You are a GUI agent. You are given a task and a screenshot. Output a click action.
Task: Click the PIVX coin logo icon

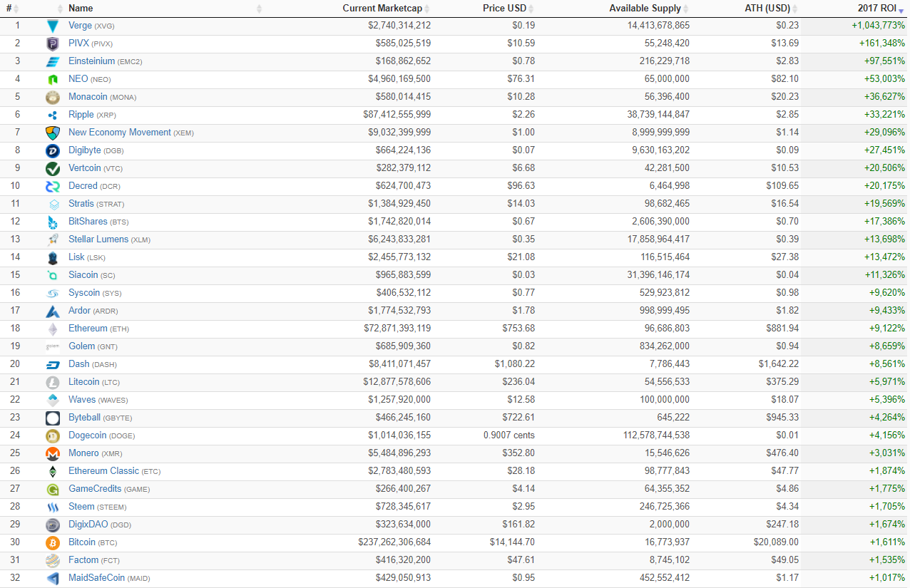(x=53, y=43)
